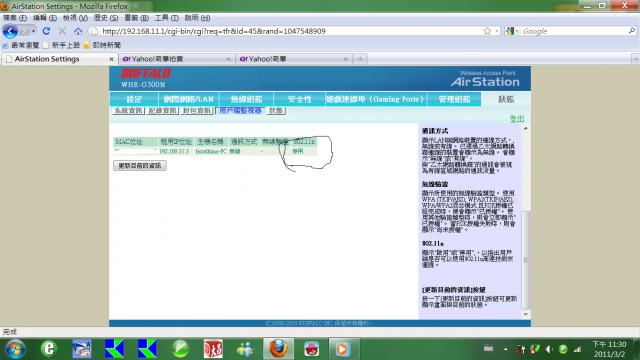The height and width of the screenshot is (360, 640).
Task: Open the green round leaf taskbar icon
Action: click(180, 349)
